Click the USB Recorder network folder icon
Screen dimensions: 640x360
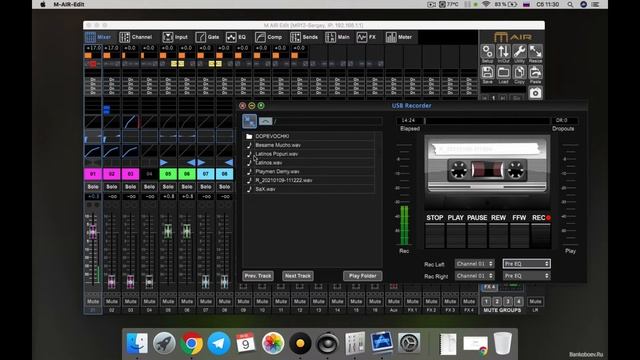[249, 121]
